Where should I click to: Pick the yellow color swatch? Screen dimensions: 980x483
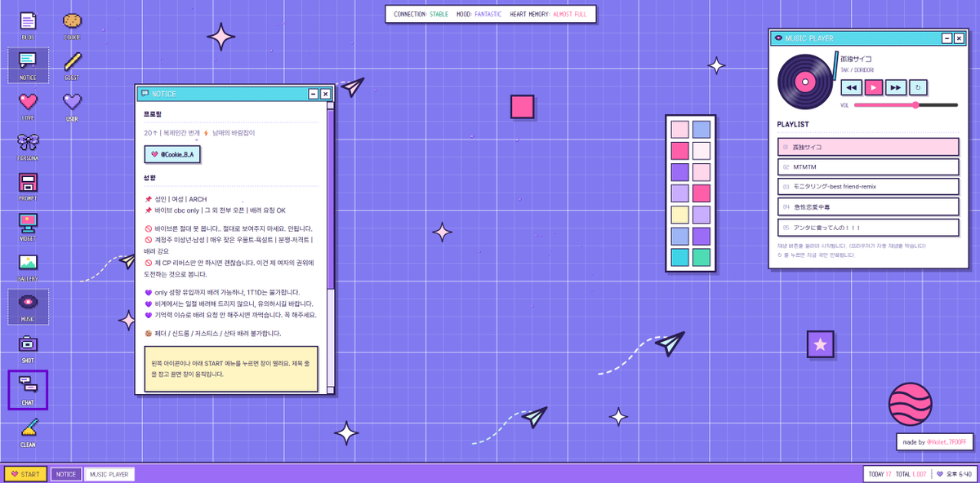pos(679,215)
